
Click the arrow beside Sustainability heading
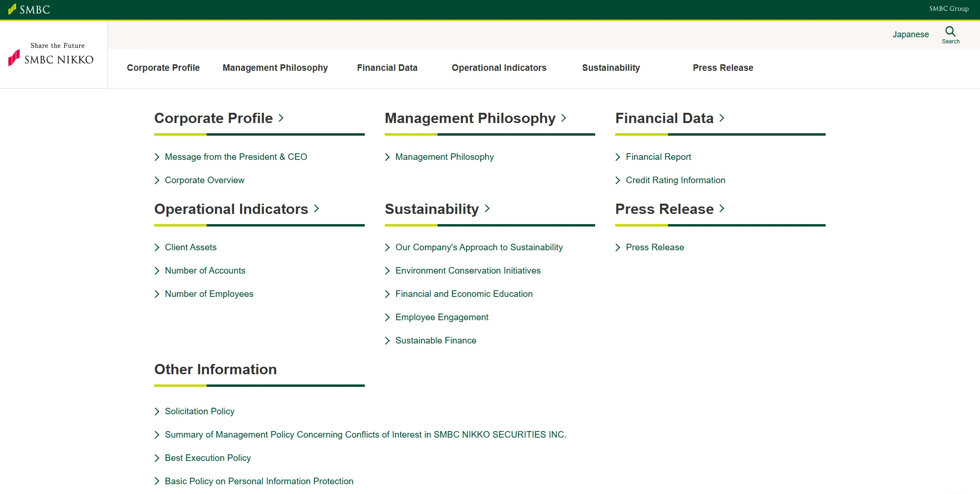(487, 208)
